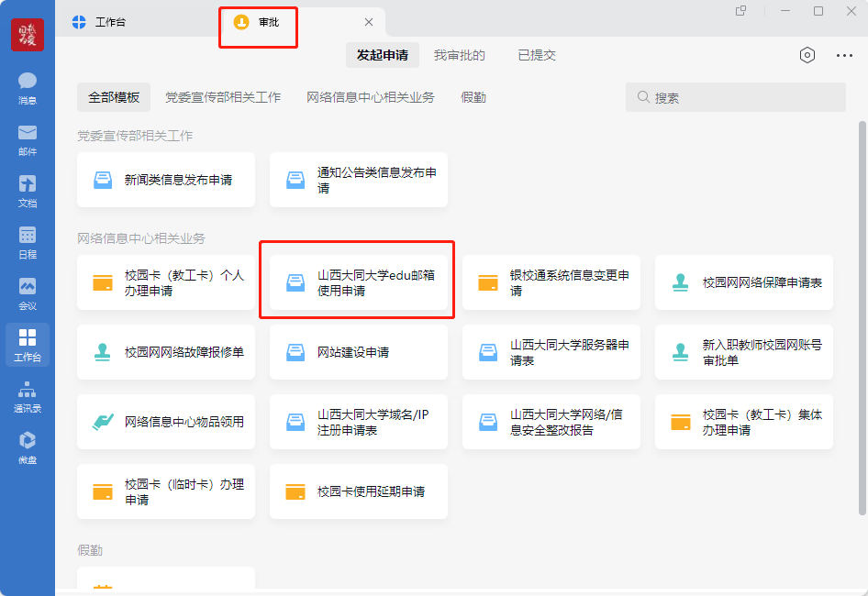
Task: Open 山西大同大学edu邮箱使用申请 template
Action: (358, 282)
